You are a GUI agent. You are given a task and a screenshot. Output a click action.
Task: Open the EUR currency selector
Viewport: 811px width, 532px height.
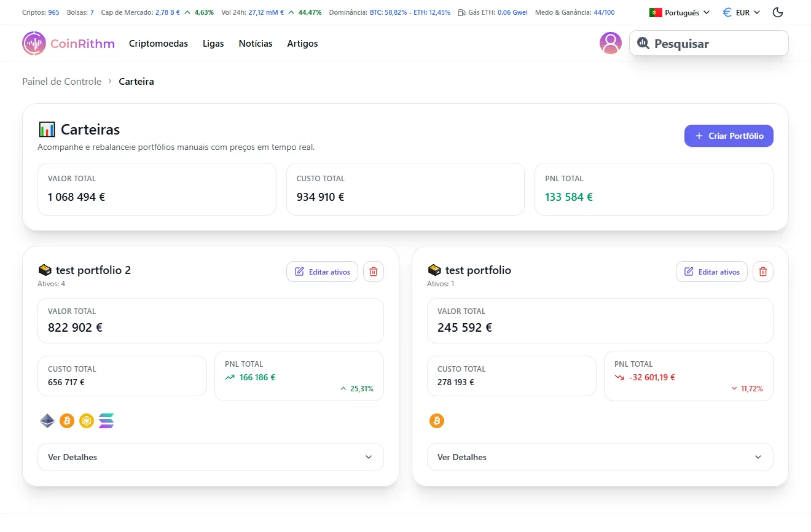pos(741,12)
